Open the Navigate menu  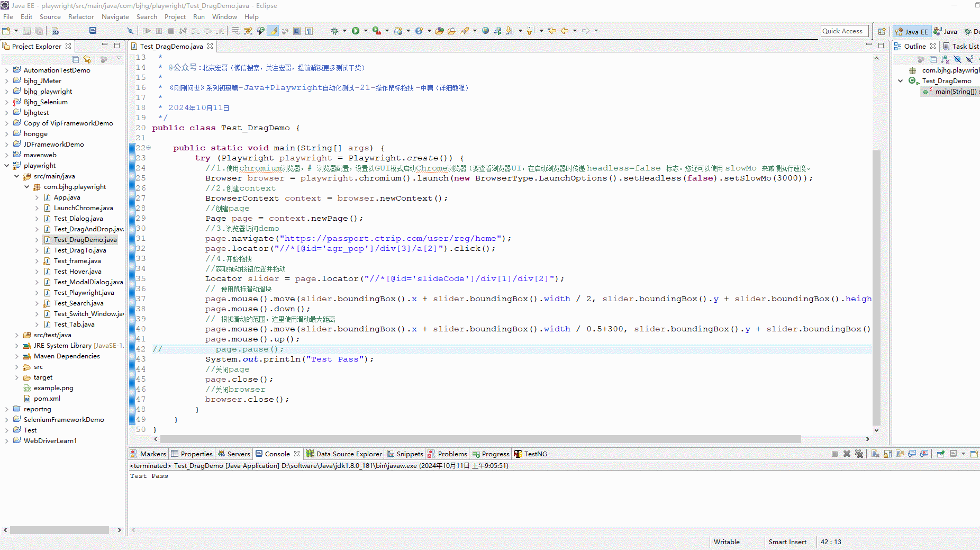tap(115, 16)
